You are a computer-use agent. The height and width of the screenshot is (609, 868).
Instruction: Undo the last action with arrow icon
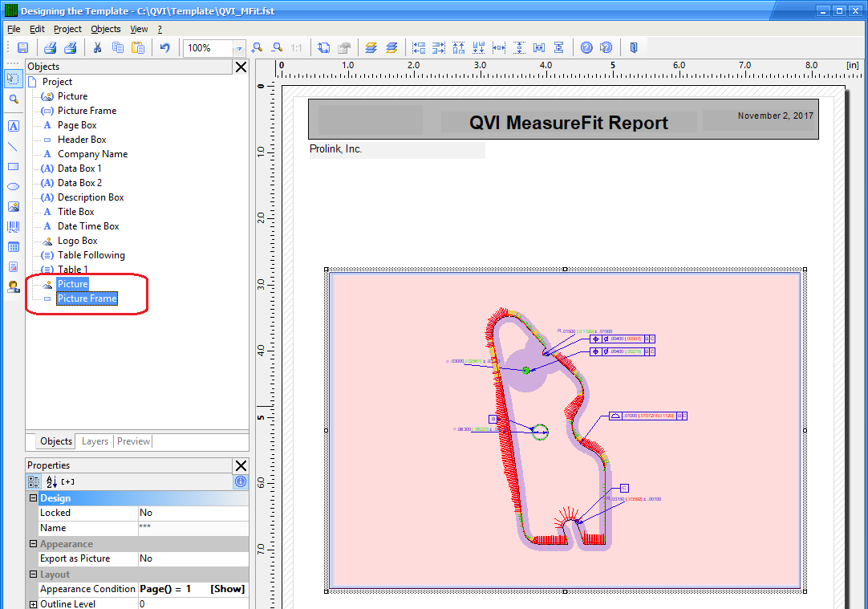pos(165,48)
